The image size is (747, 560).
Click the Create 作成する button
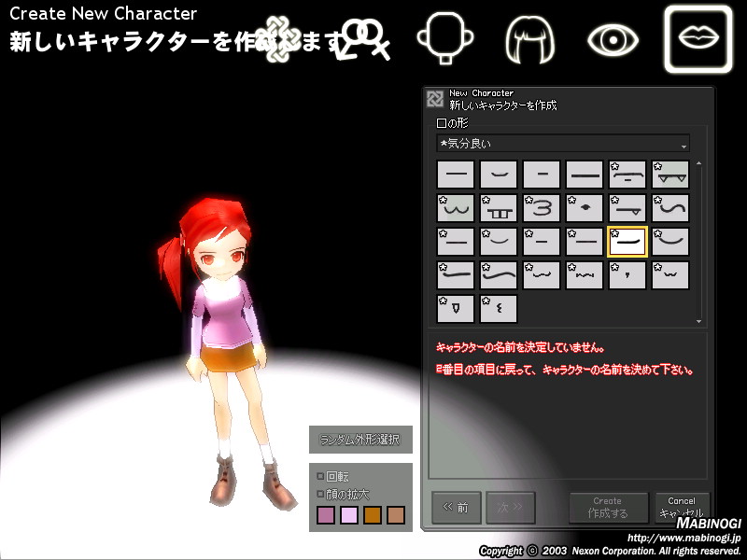pos(608,508)
